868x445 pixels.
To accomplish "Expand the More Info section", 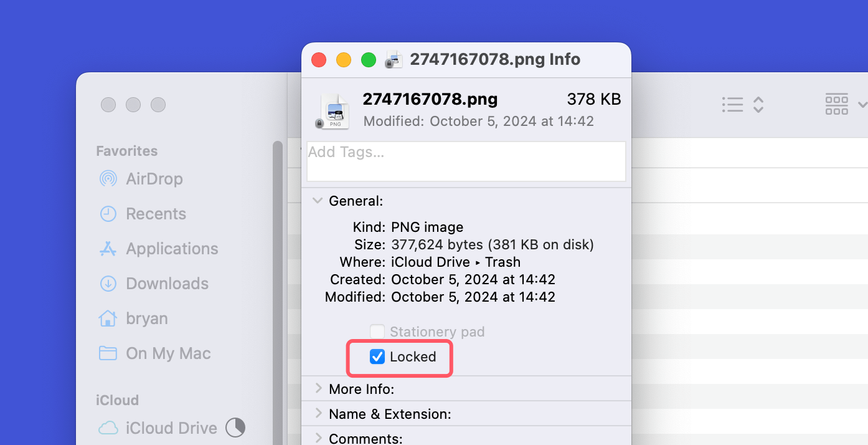I will pos(318,389).
